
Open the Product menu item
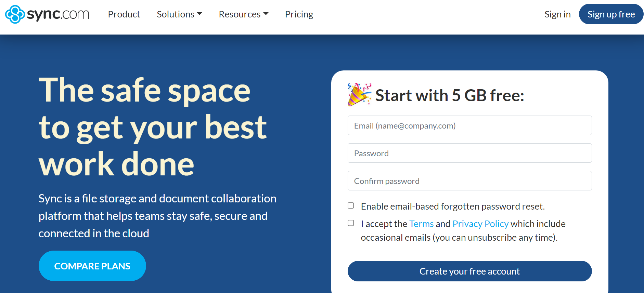pos(124,14)
